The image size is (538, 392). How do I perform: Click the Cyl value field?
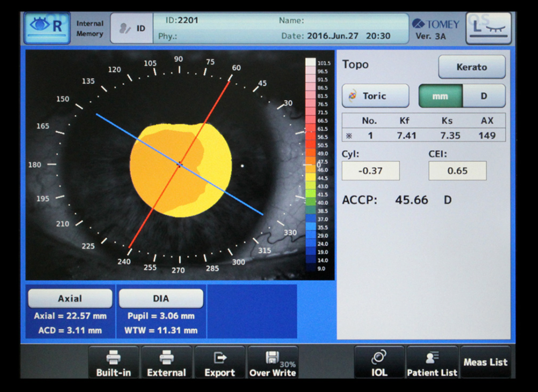[370, 171]
